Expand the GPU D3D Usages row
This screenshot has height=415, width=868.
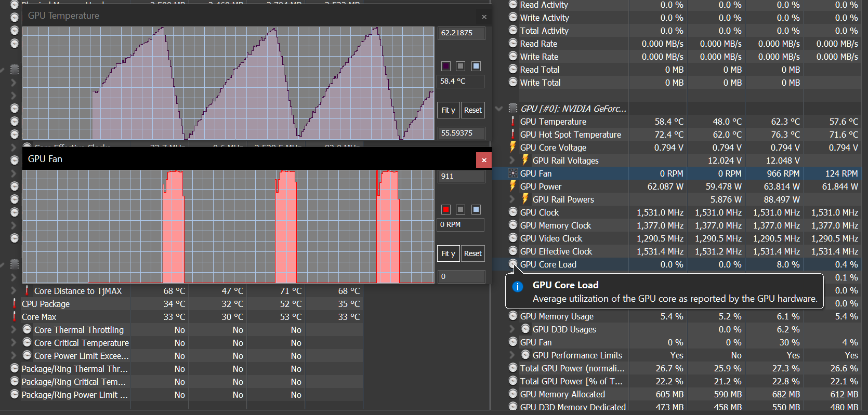pos(512,329)
